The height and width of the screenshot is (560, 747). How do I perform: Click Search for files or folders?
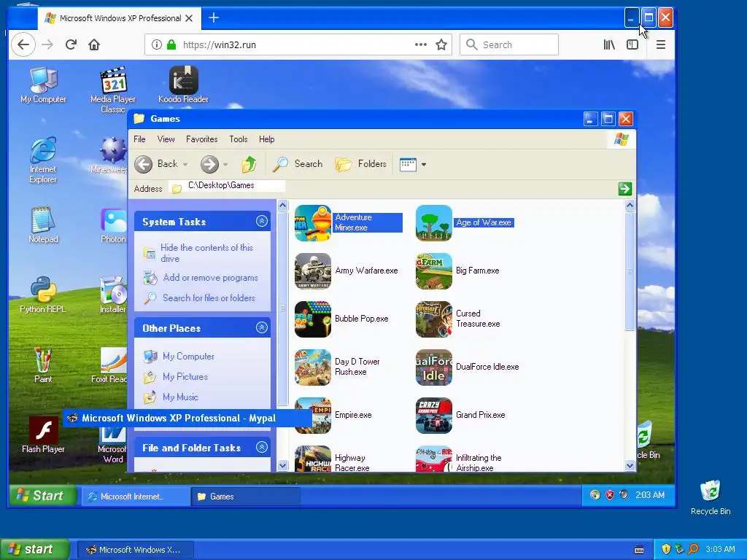[x=209, y=298]
